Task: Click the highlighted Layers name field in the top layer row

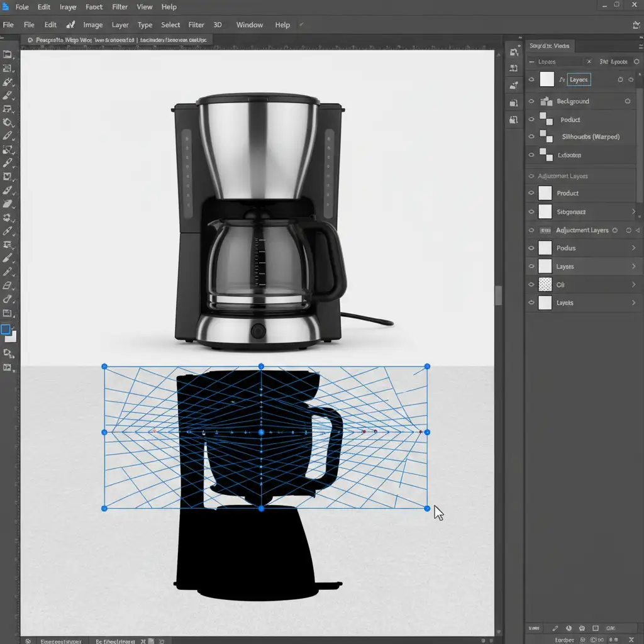Action: pyautogui.click(x=579, y=80)
